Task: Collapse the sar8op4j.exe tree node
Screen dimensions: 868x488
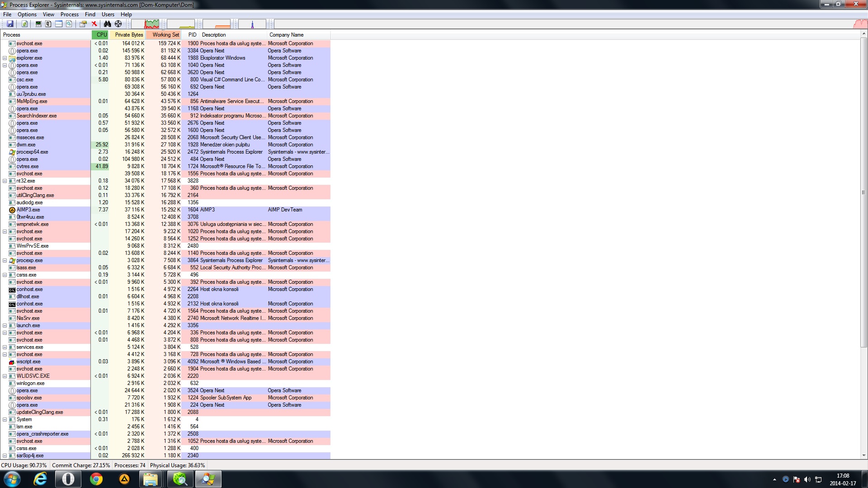Action: [x=5, y=456]
